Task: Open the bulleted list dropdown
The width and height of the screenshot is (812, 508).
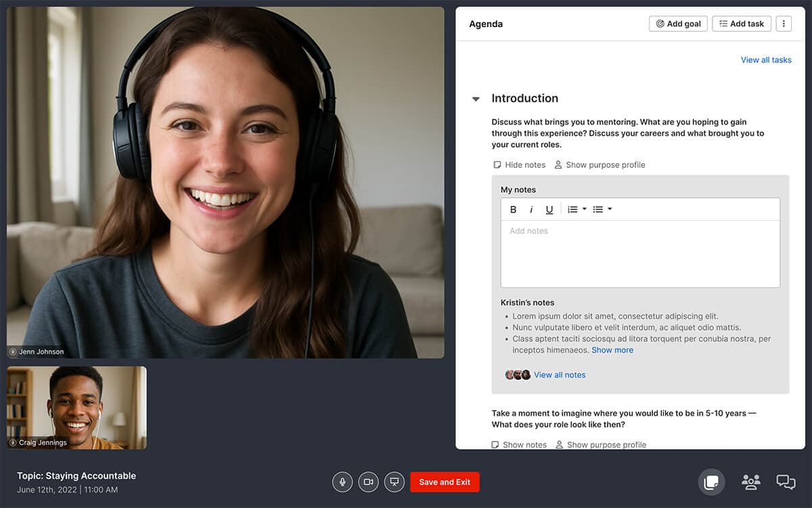Action: tap(602, 209)
